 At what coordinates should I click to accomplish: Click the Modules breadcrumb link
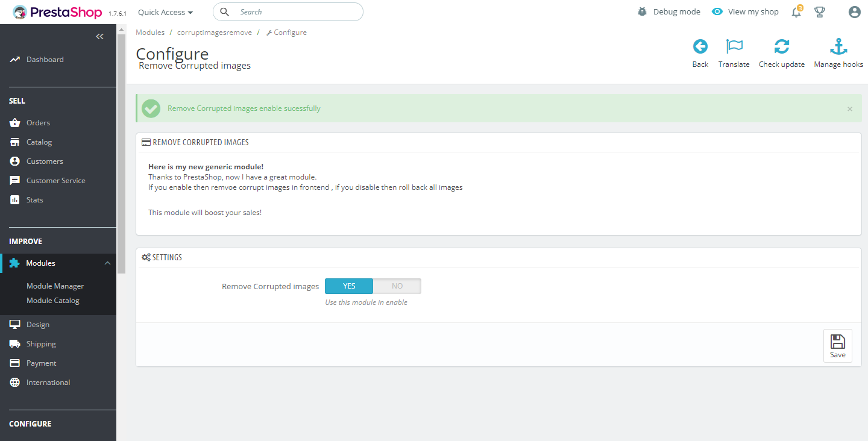coord(150,33)
